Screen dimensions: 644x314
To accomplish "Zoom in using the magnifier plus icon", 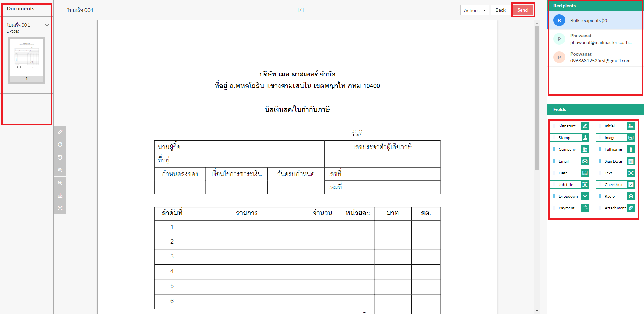I will (x=60, y=170).
